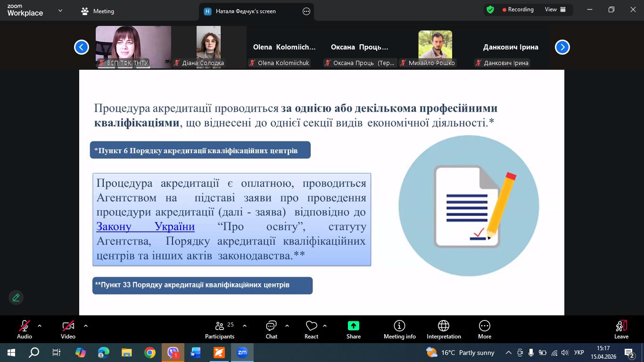Open the More options menu
This screenshot has height=362, width=644.
pos(485,329)
